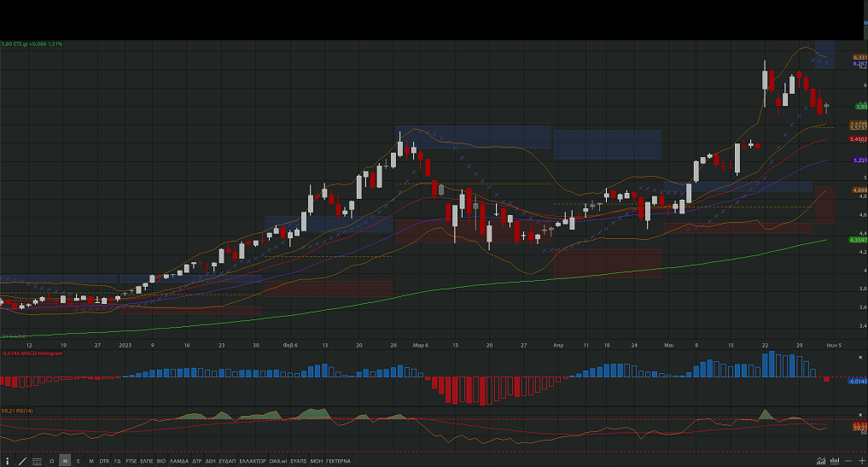Select the highlighted H daily timeframe
This screenshot has width=868, height=467.
(x=65, y=461)
